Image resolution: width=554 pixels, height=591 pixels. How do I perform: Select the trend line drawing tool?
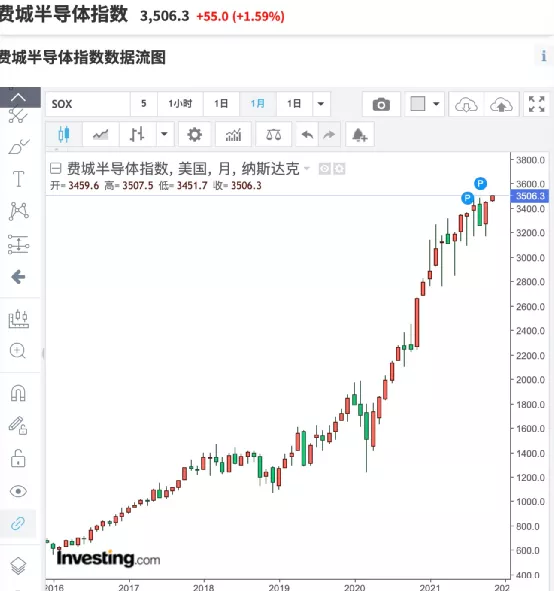point(18,116)
